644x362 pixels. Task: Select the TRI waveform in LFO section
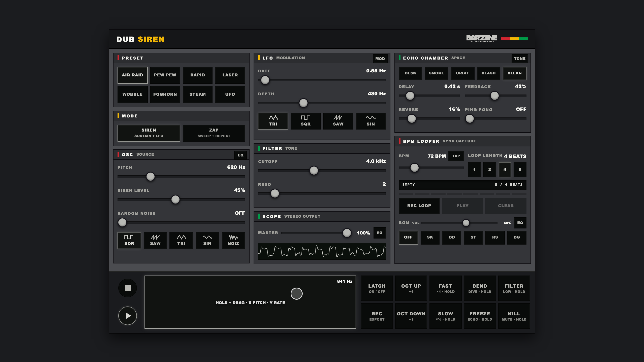coord(273,121)
